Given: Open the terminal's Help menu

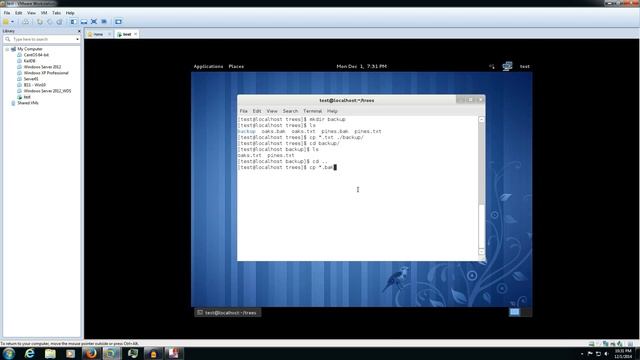Looking at the screenshot, I should (332, 111).
